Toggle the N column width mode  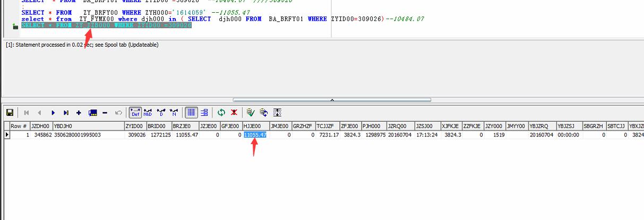[174, 113]
